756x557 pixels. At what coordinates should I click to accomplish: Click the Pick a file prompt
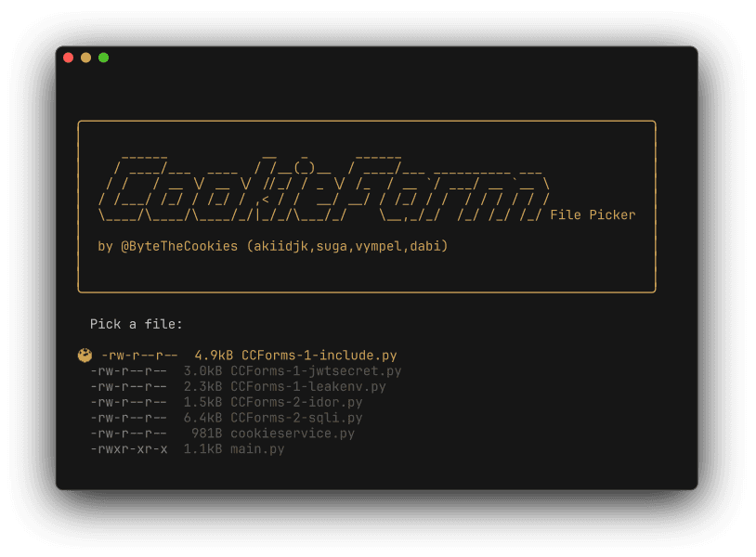[x=136, y=324]
